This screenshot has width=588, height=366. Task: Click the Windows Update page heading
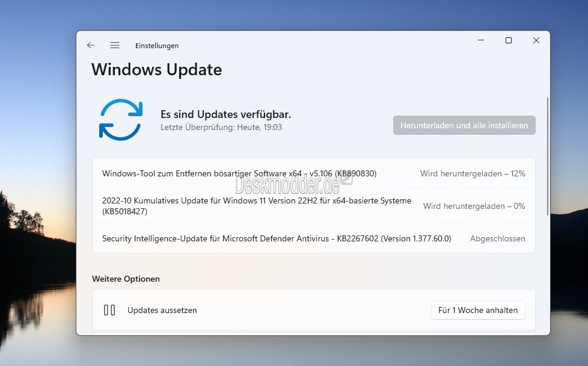point(157,70)
